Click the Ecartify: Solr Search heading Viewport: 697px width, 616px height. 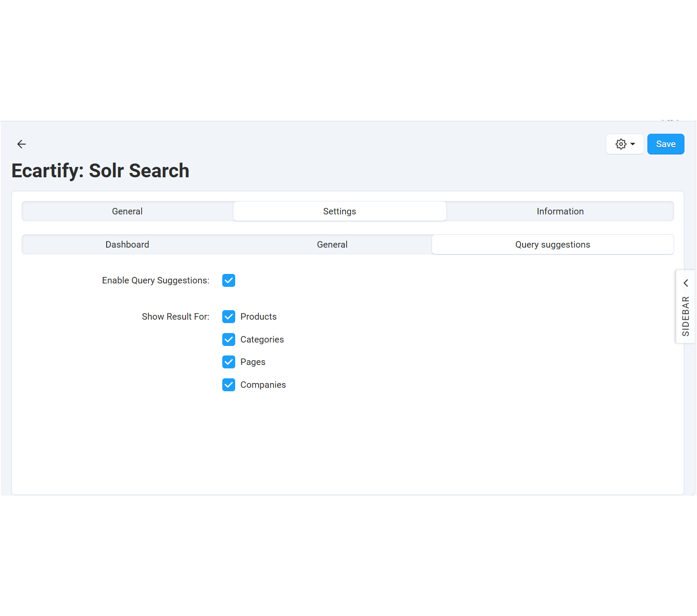[x=100, y=171]
